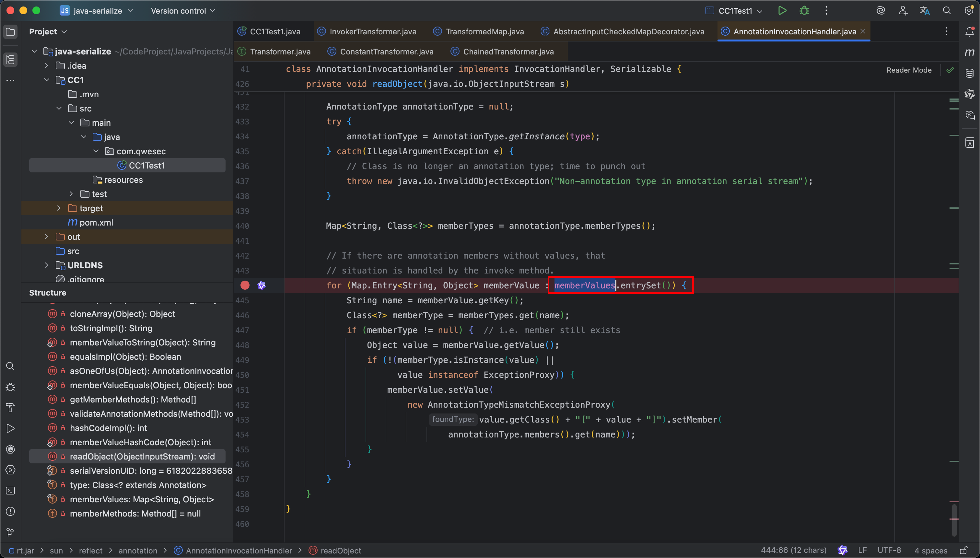Click the green Run button in the toolbar
This screenshot has height=558, width=980.
coord(782,11)
